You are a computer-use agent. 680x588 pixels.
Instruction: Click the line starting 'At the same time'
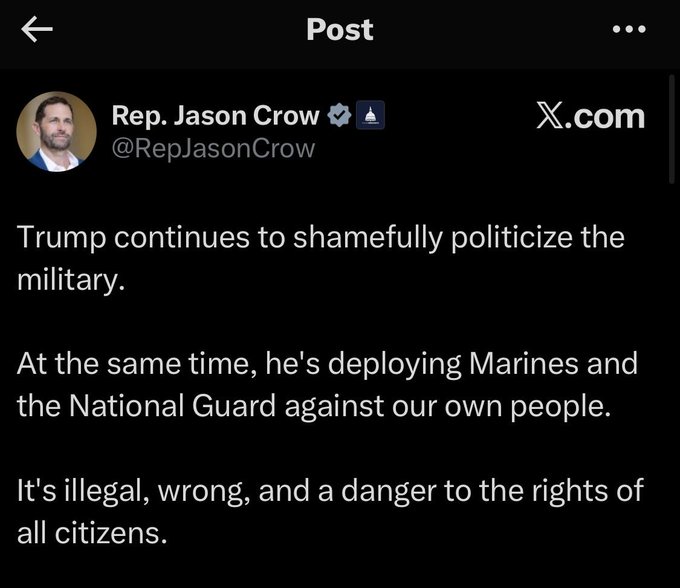[x=327, y=365]
